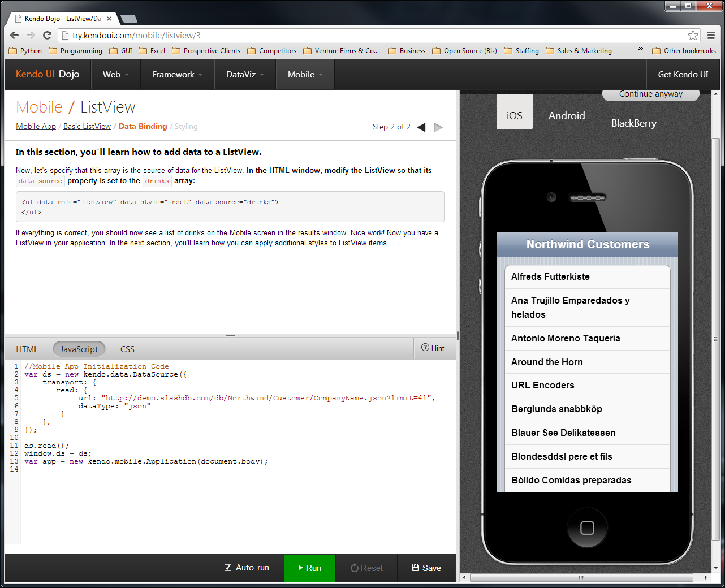Image resolution: width=725 pixels, height=588 pixels.
Task: Switch to the CSS editor tab
Action: [127, 349]
